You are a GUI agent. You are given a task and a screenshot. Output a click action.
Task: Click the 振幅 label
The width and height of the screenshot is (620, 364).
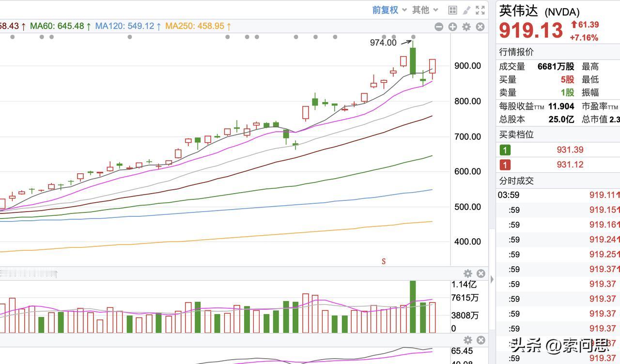(x=590, y=92)
